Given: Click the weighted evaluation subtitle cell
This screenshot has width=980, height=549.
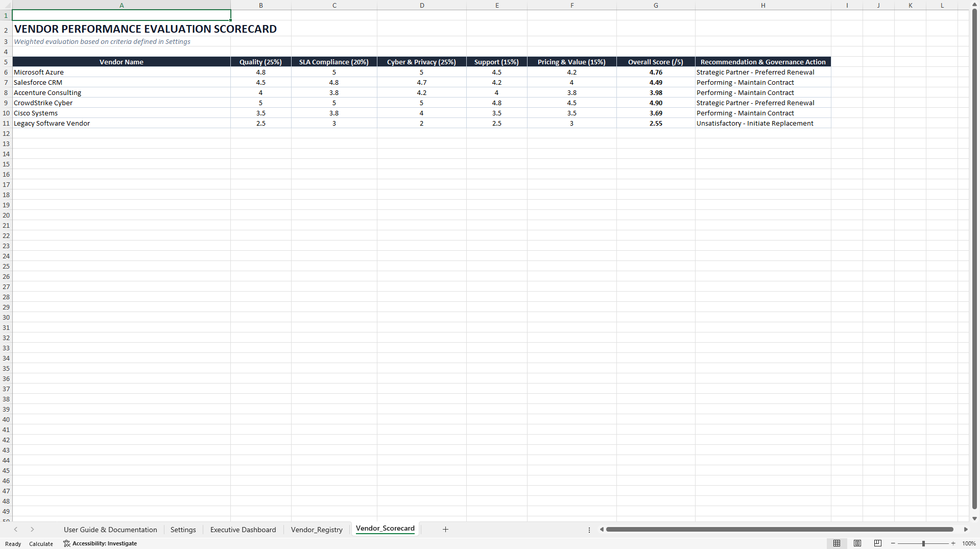Looking at the screenshot, I should coord(122,41).
